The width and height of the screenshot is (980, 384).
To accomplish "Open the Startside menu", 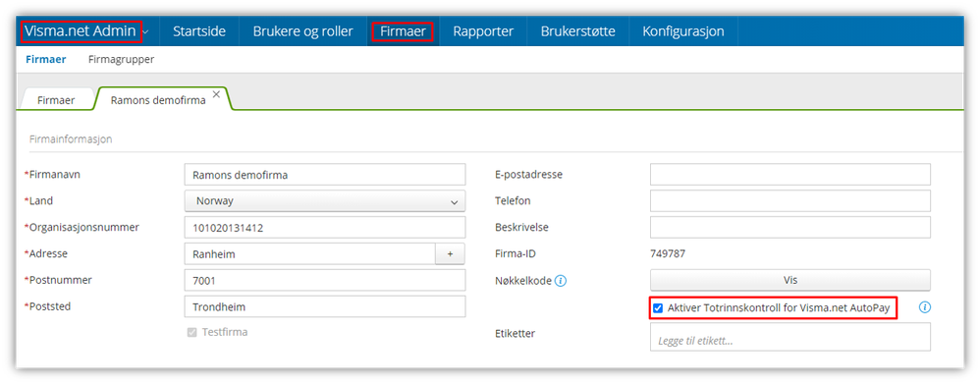I will click(x=199, y=31).
